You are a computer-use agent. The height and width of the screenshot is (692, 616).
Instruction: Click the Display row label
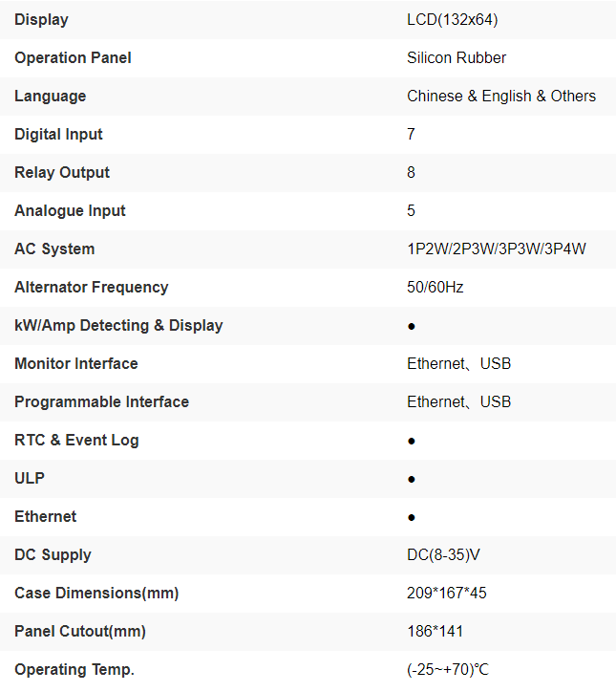pyautogui.click(x=41, y=19)
